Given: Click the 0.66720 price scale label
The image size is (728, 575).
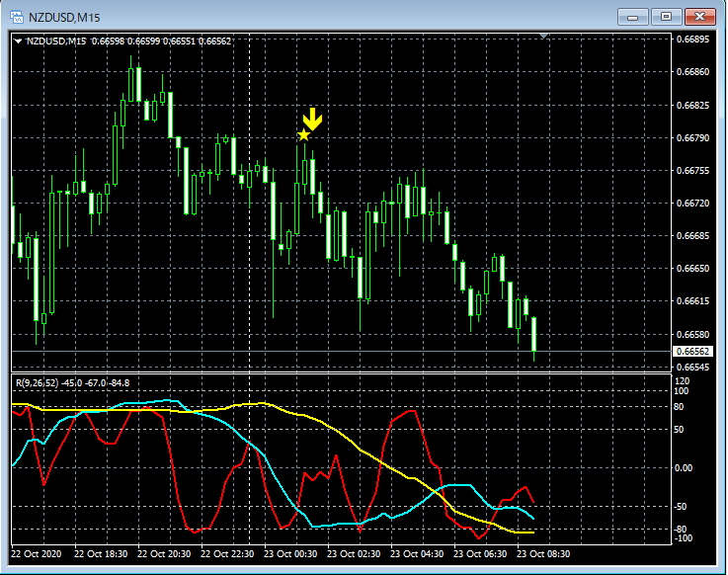Looking at the screenshot, I should click(692, 203).
